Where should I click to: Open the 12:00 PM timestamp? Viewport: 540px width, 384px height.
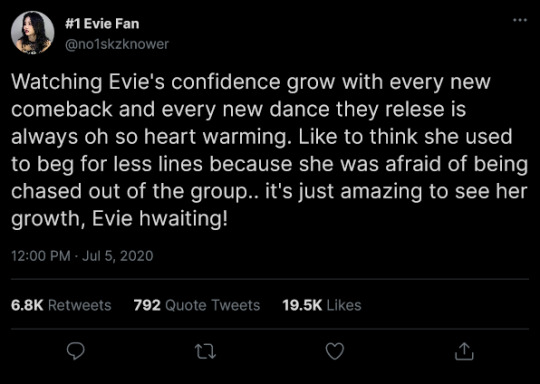[x=41, y=256]
